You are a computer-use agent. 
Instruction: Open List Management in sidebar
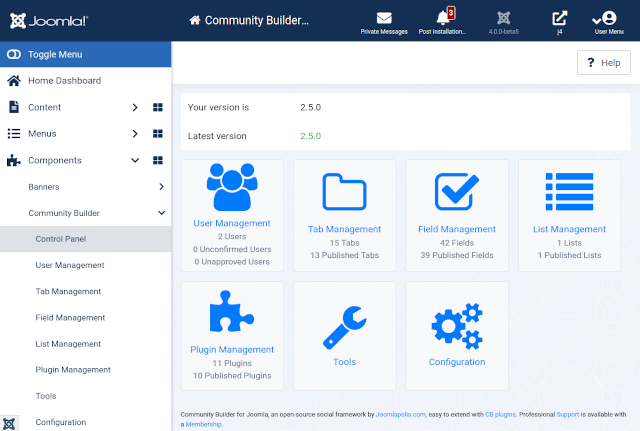pos(68,344)
